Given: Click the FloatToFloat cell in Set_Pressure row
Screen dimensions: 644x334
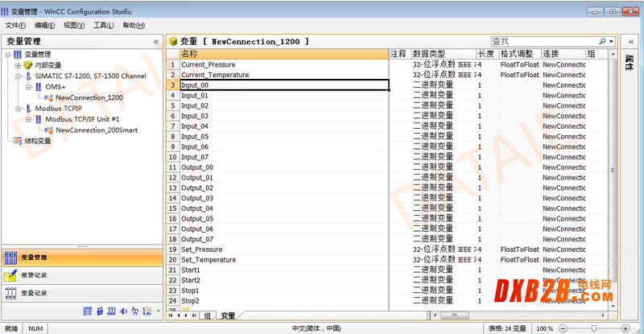Looking at the screenshot, I should tap(519, 249).
